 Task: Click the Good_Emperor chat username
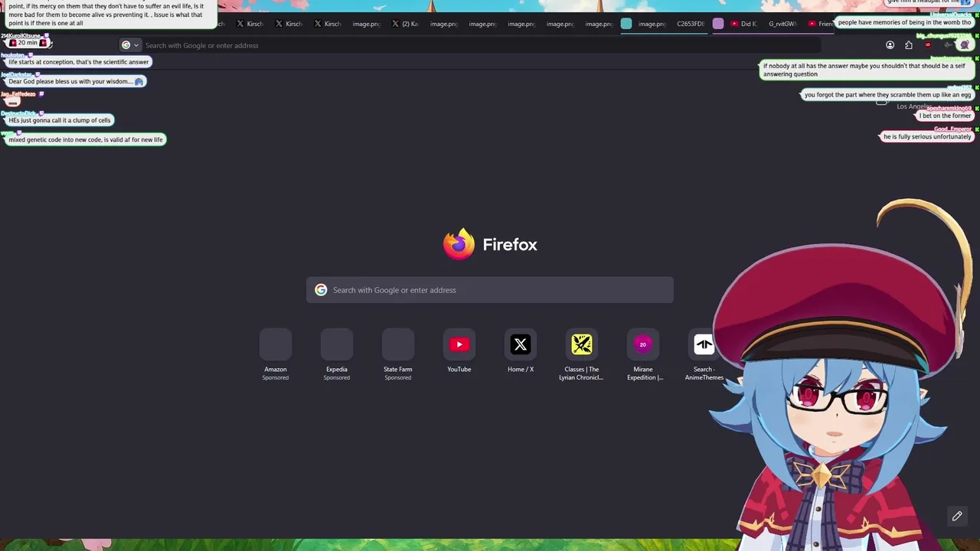(x=952, y=129)
